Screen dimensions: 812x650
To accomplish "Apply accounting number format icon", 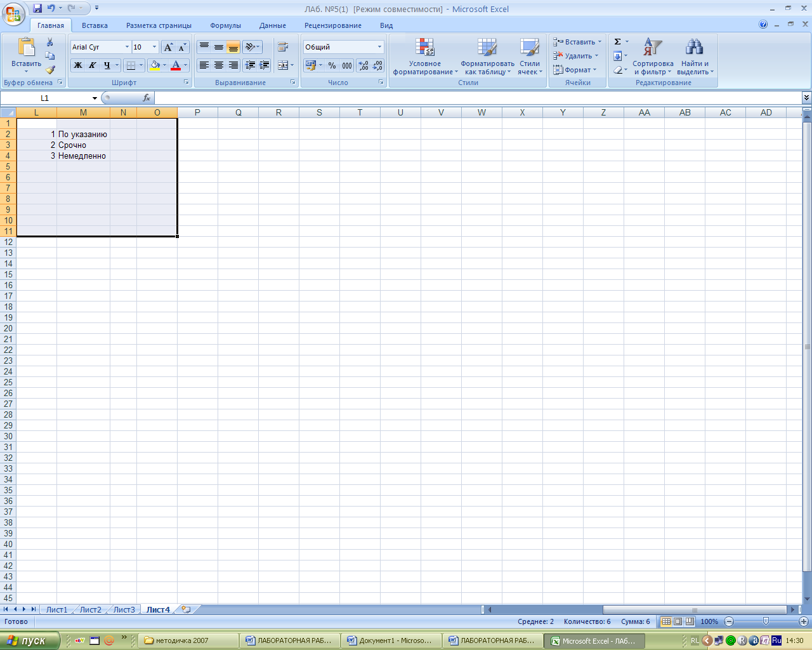I will coord(311,65).
